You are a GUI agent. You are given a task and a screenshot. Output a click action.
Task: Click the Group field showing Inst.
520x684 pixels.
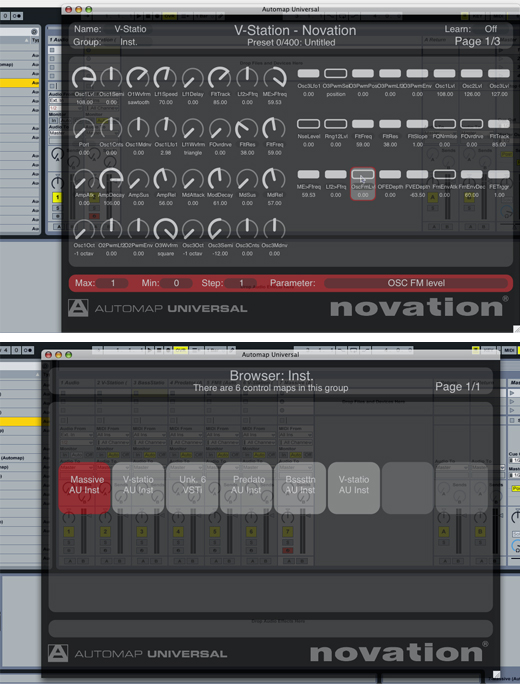pyautogui.click(x=129, y=42)
